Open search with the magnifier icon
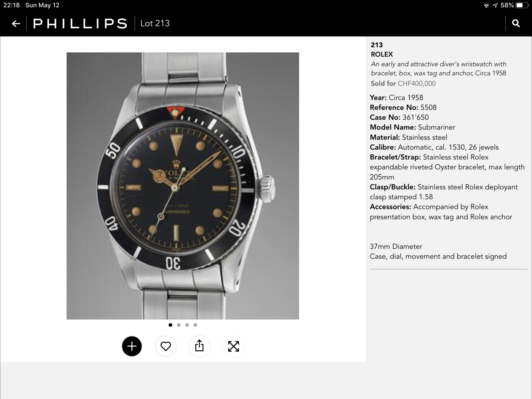 (516, 23)
